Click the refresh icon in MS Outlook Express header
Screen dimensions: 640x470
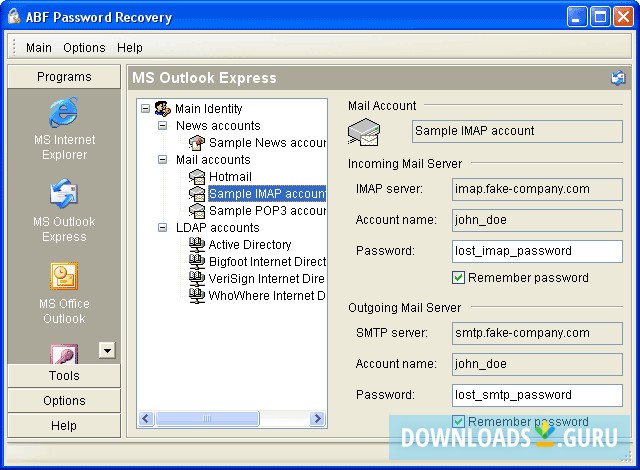click(618, 78)
